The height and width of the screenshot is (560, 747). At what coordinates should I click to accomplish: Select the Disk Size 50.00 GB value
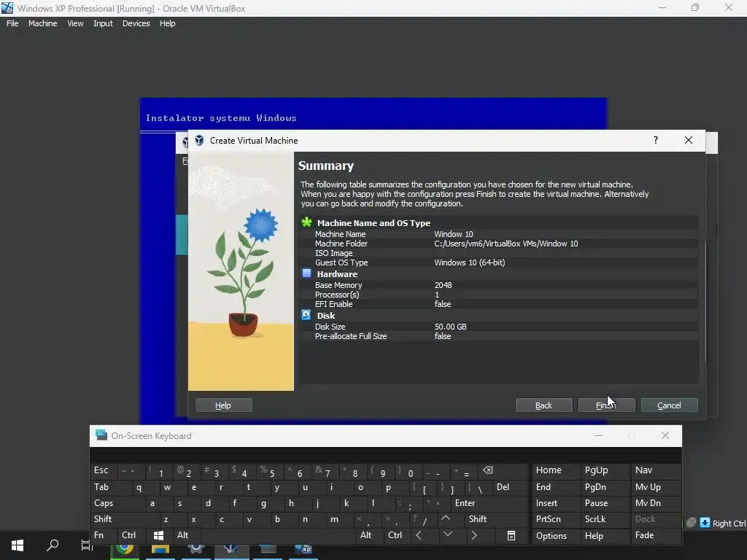450,327
